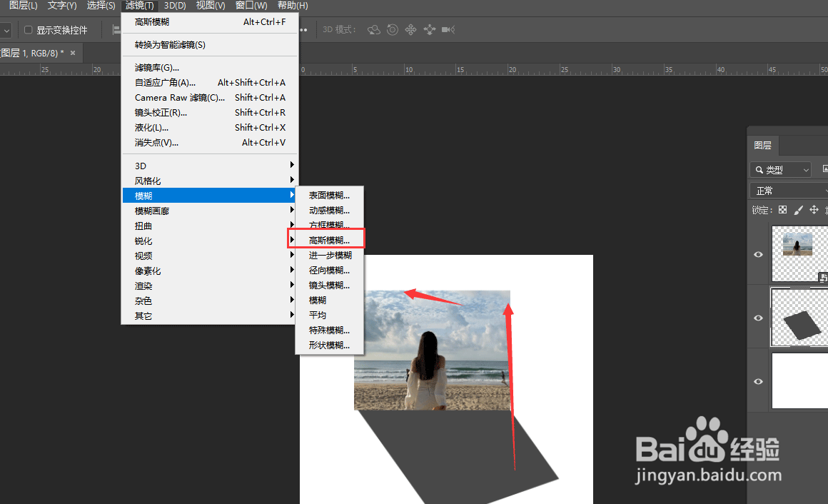The height and width of the screenshot is (504, 828).
Task: Choose 平均 in the blur submenu
Action: [x=329, y=315]
